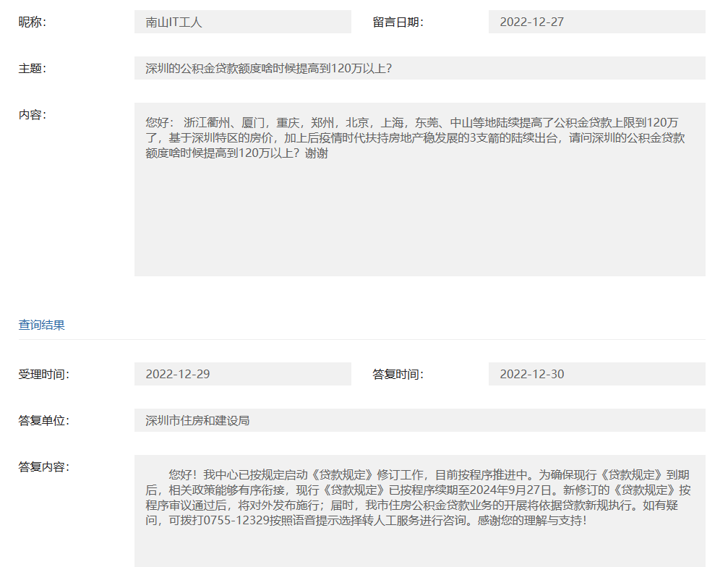
Task: Click 谢谢 at the end of the message
Action: coord(317,153)
